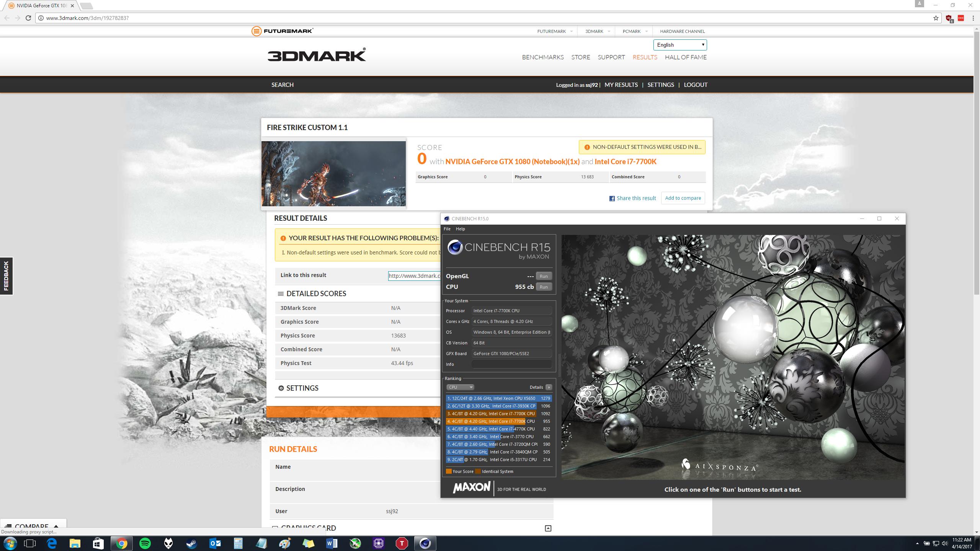
Task: Open Outlook from the taskbar
Action: pyautogui.click(x=215, y=543)
